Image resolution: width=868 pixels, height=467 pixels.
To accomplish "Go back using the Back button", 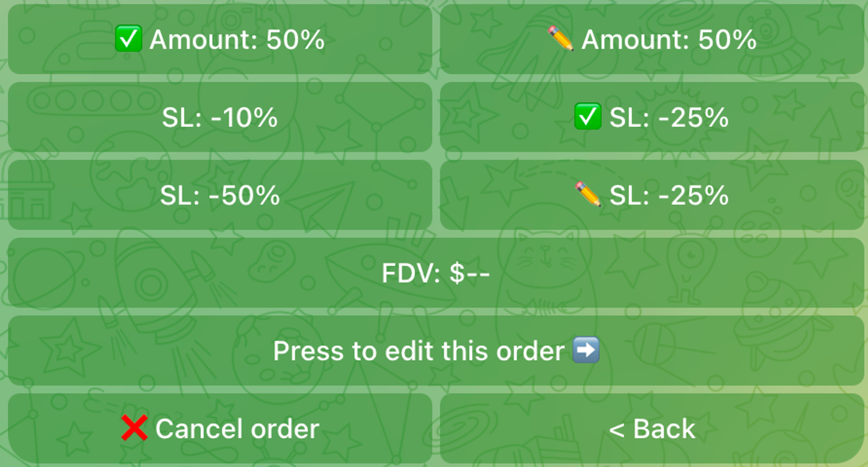I will [652, 428].
